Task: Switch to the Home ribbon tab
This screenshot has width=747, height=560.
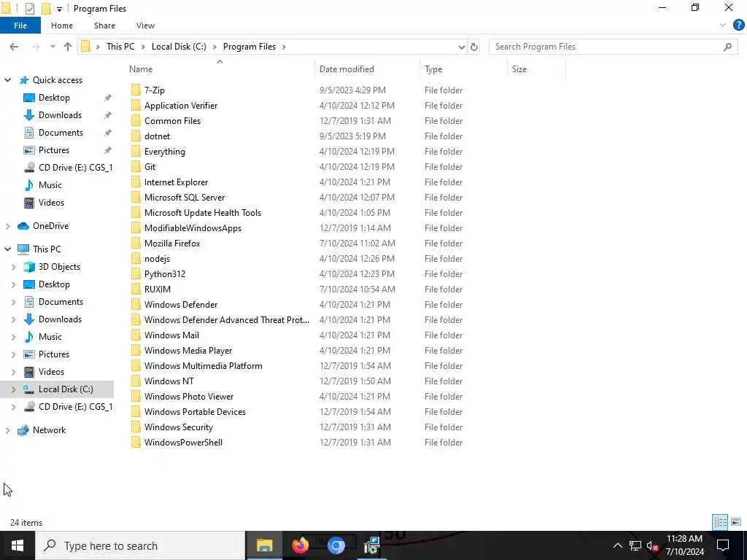Action: (x=62, y=26)
